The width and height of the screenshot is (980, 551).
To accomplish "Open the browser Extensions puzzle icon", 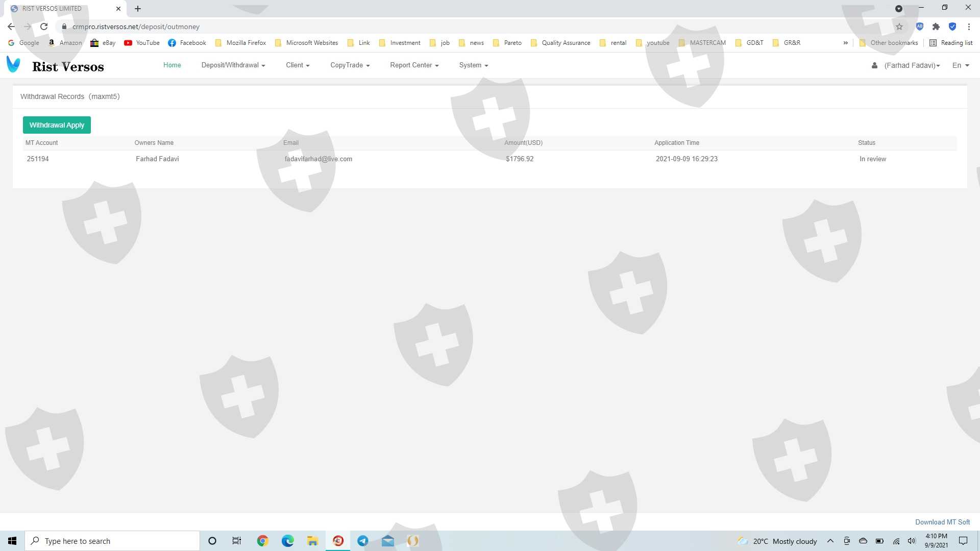I will (x=936, y=27).
